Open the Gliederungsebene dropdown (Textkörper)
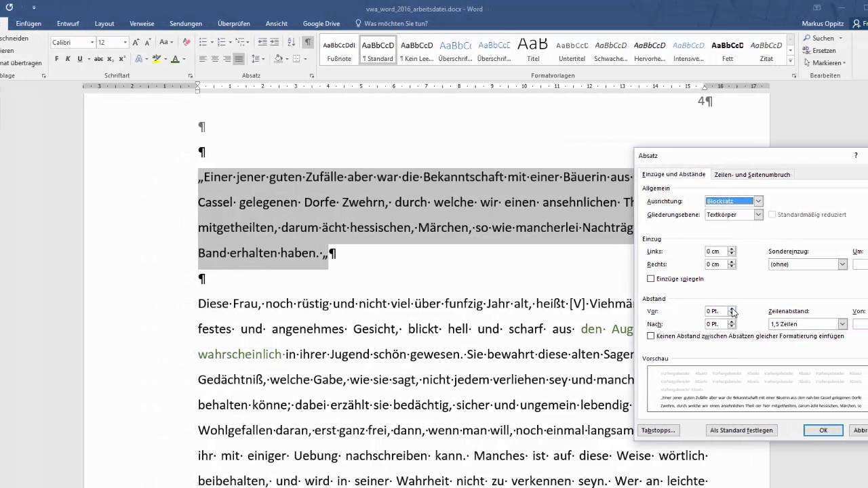 coord(758,215)
